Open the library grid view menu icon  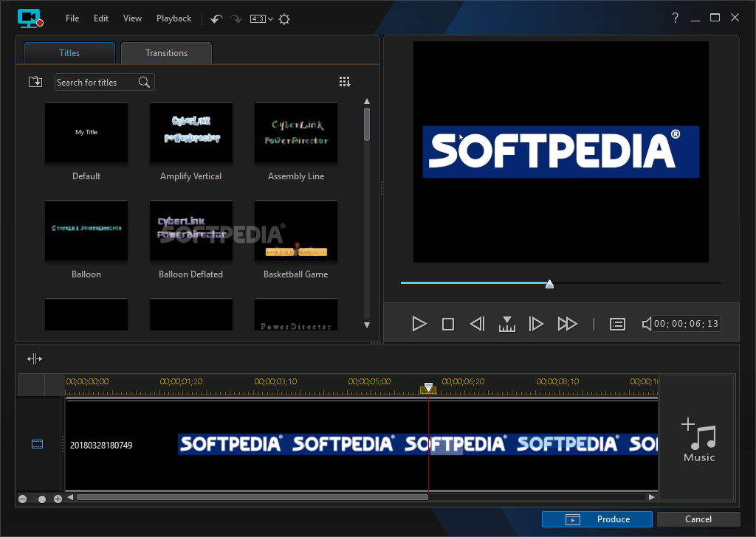[x=345, y=82]
